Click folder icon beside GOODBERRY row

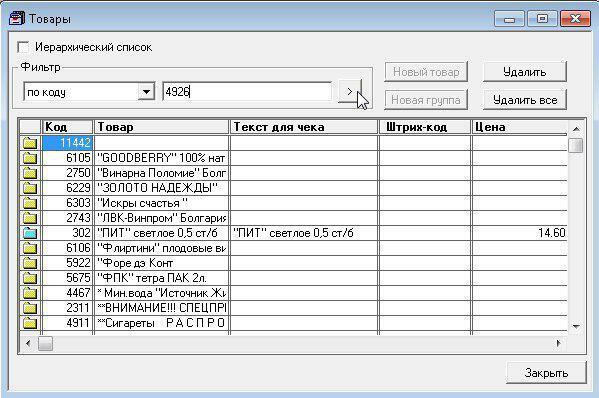[30, 158]
